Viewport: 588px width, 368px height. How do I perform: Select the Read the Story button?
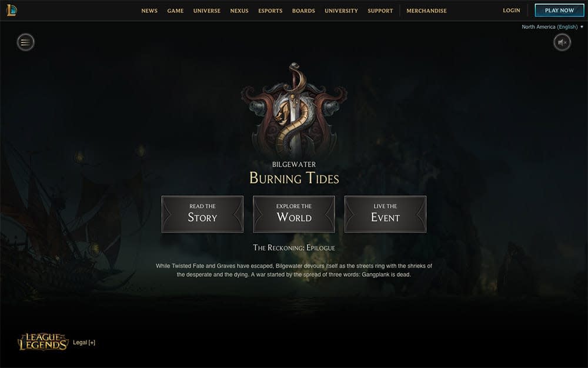(202, 214)
